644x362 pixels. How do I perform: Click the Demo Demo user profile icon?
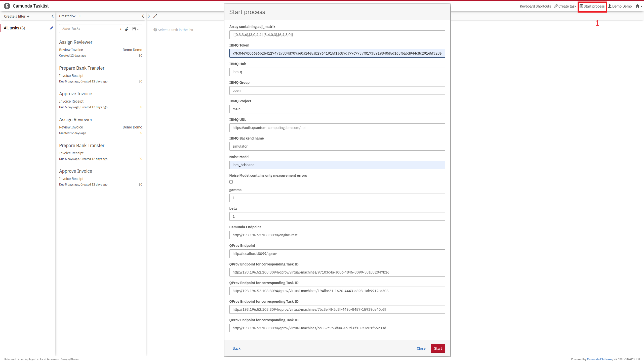(x=610, y=6)
